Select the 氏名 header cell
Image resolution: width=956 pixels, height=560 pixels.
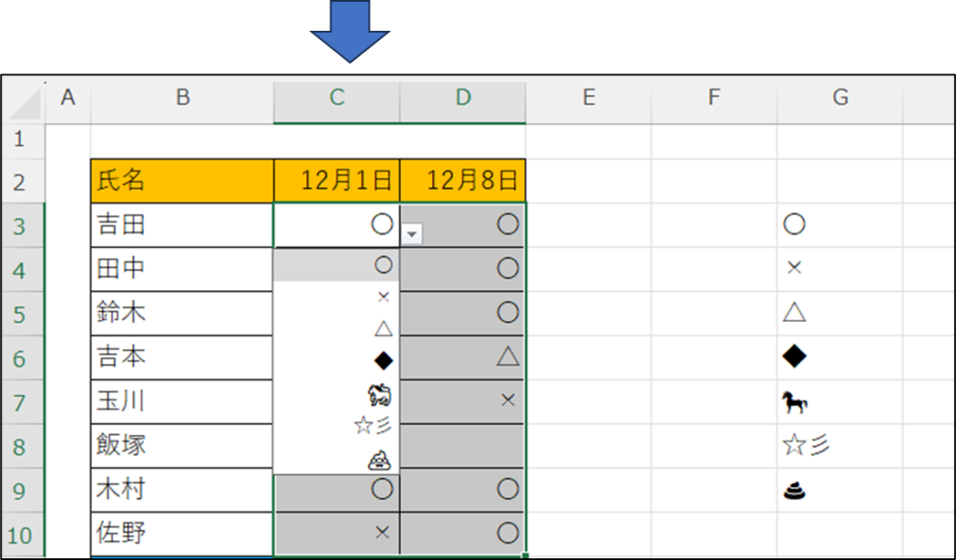(x=182, y=181)
